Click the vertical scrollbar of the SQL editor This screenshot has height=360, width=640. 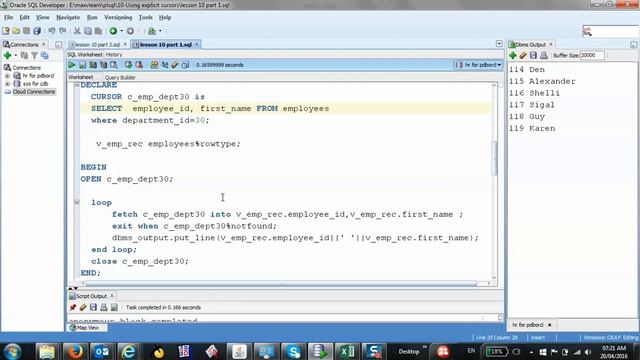(494, 159)
